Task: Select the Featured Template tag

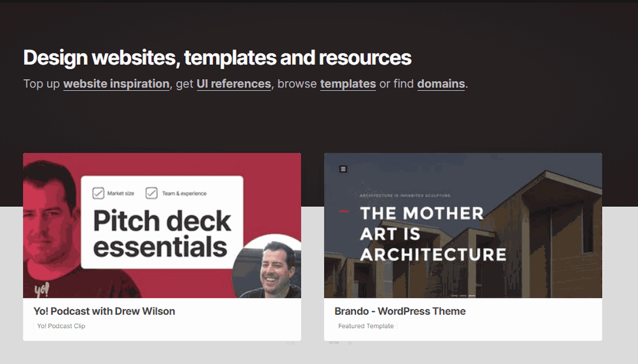Action: coord(366,326)
